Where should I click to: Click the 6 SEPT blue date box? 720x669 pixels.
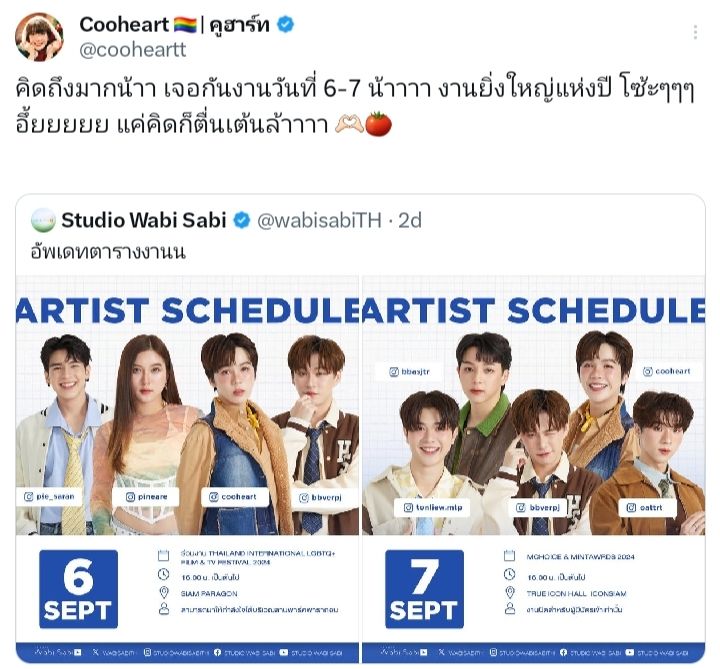tap(79, 589)
